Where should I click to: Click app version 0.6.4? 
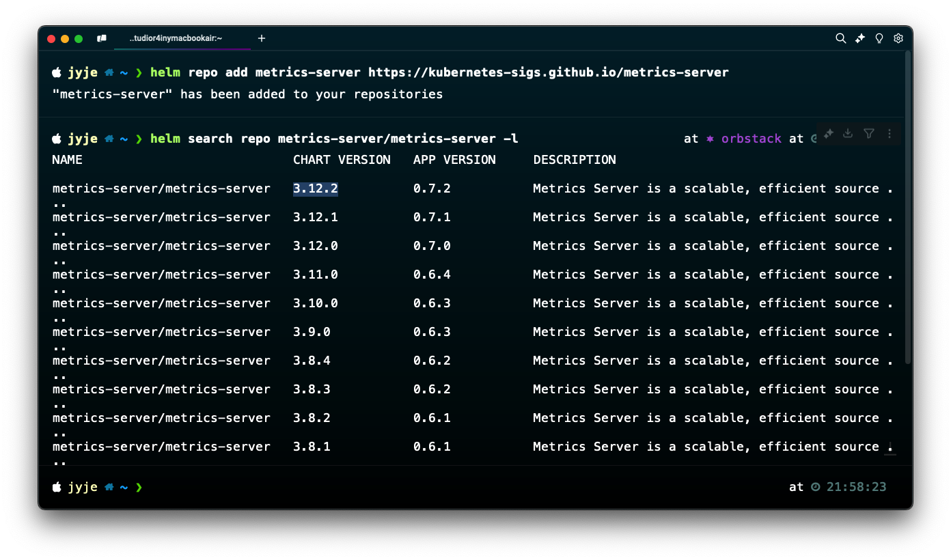pos(432,275)
